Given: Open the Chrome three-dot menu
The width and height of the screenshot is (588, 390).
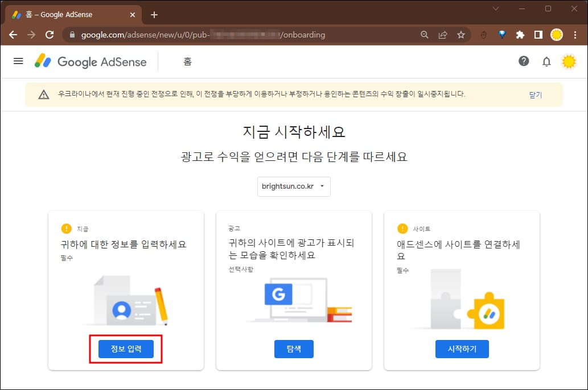Looking at the screenshot, I should coord(575,35).
